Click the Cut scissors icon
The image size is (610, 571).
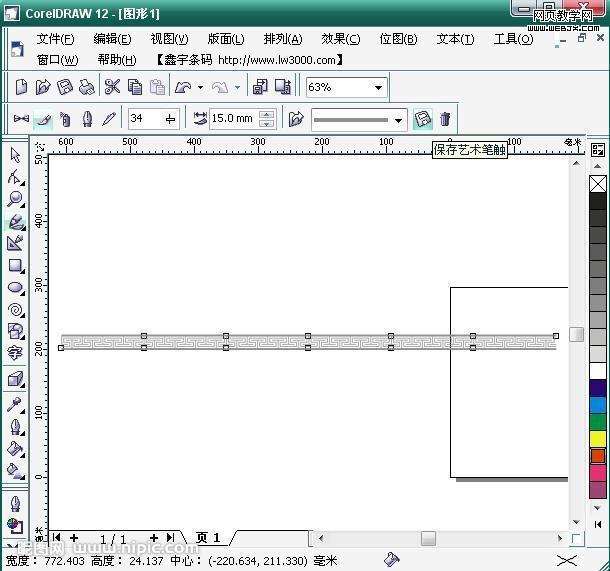click(112, 86)
